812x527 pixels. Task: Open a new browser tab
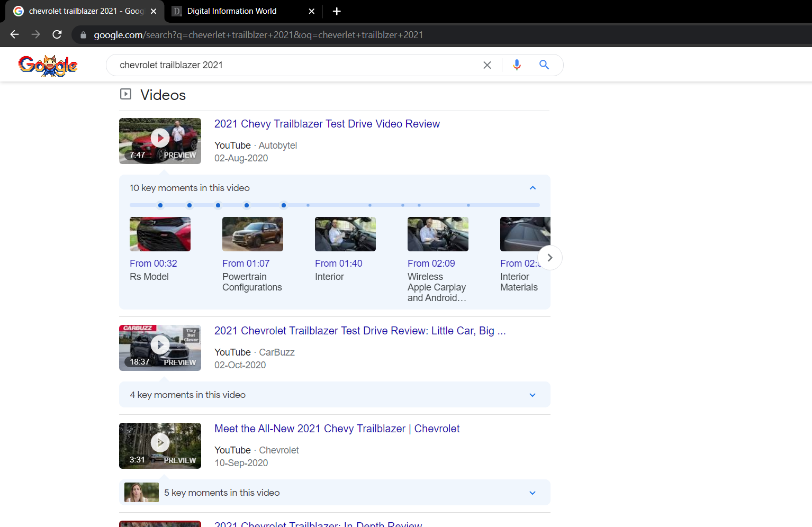click(336, 11)
